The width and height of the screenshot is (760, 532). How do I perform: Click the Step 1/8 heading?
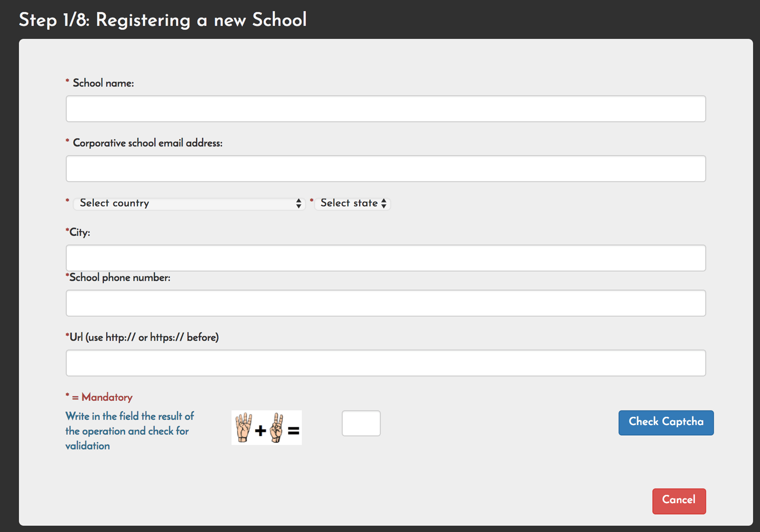[162, 20]
